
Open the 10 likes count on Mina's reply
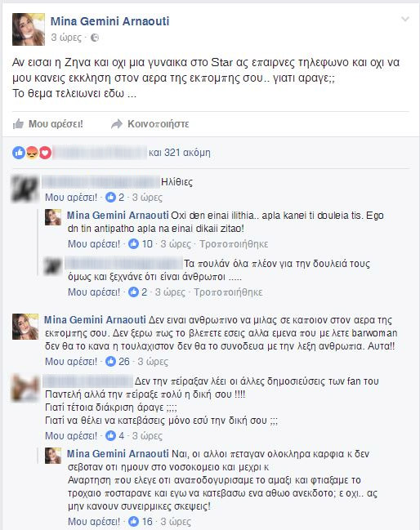click(x=141, y=243)
